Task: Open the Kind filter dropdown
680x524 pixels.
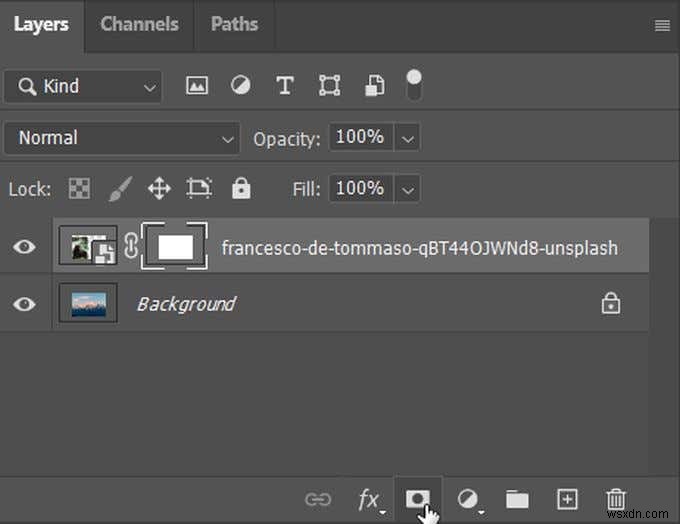Action: (x=82, y=86)
